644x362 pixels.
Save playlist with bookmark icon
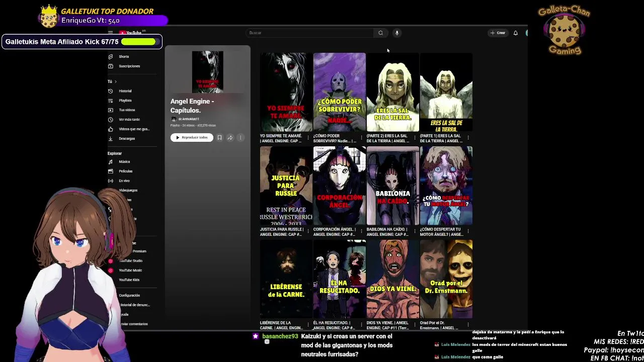219,137
